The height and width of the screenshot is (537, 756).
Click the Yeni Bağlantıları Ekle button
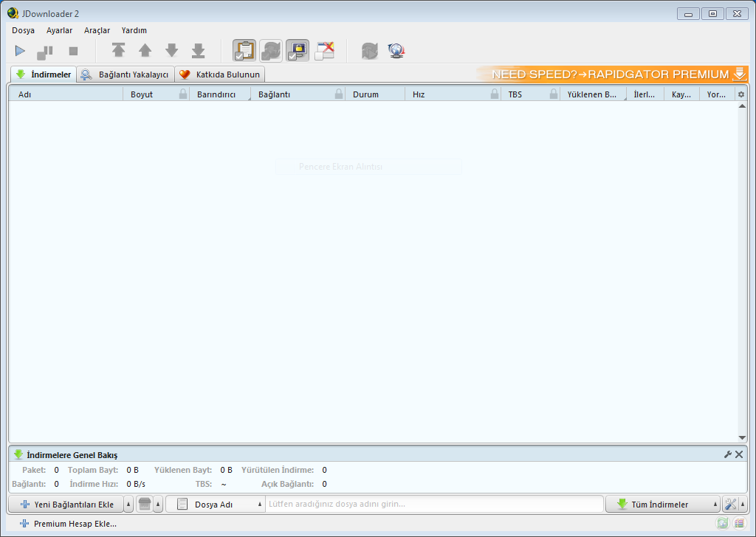(x=66, y=505)
